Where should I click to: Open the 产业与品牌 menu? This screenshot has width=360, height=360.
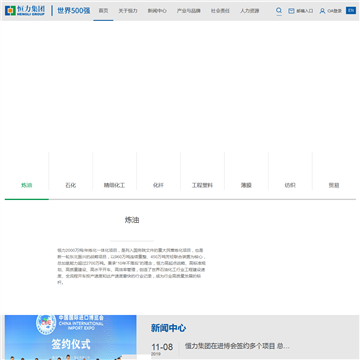coord(189,11)
